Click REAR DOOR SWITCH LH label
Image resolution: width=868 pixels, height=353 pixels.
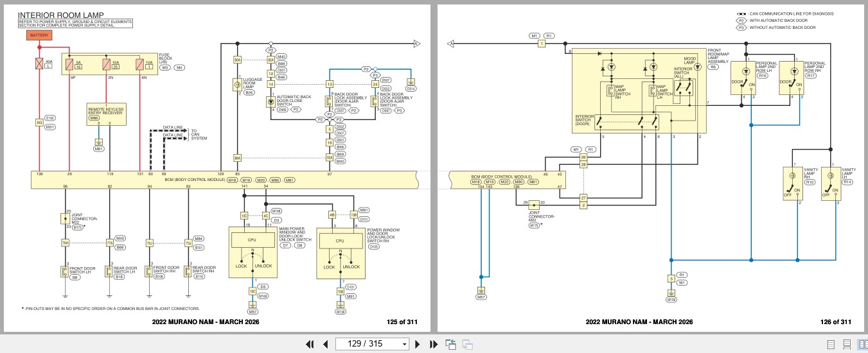click(x=125, y=271)
